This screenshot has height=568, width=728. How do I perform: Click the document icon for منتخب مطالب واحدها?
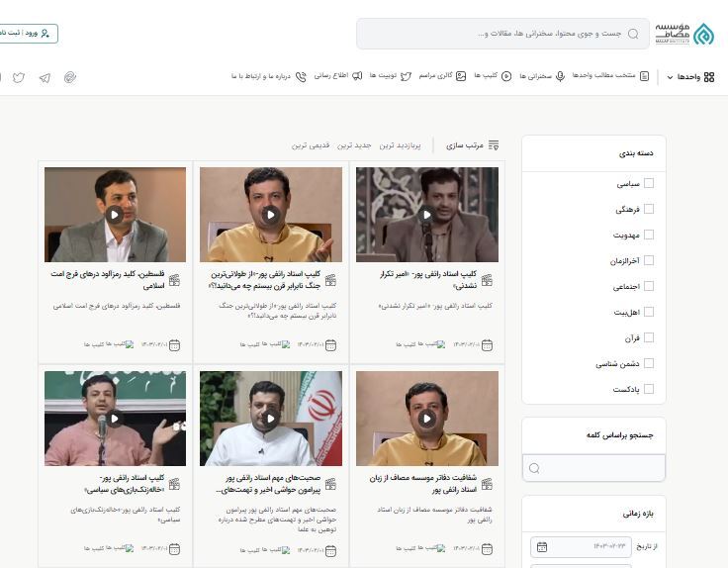tap(645, 76)
